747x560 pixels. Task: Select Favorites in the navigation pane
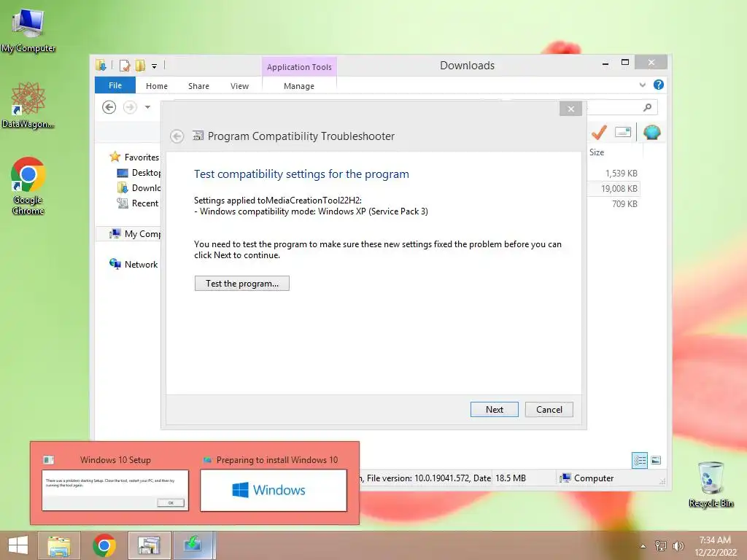[x=134, y=157]
